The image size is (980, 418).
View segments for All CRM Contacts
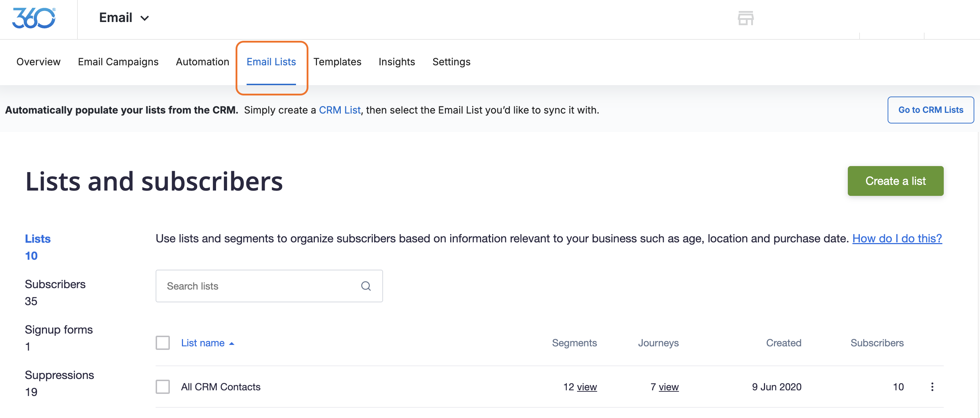point(587,387)
